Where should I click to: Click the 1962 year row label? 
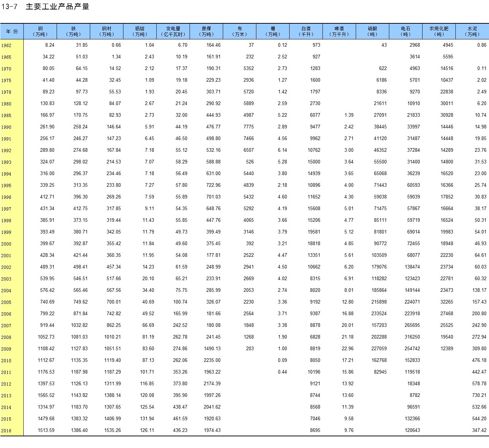(6, 46)
